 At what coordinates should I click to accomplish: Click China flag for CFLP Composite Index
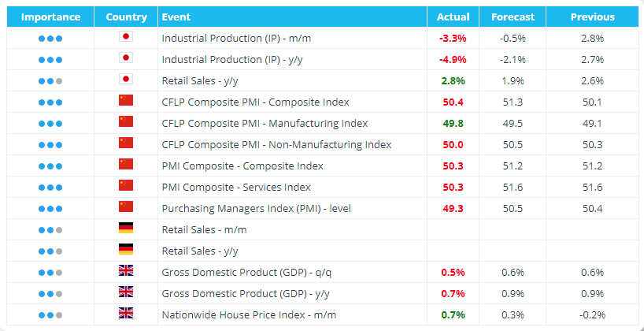tap(125, 101)
